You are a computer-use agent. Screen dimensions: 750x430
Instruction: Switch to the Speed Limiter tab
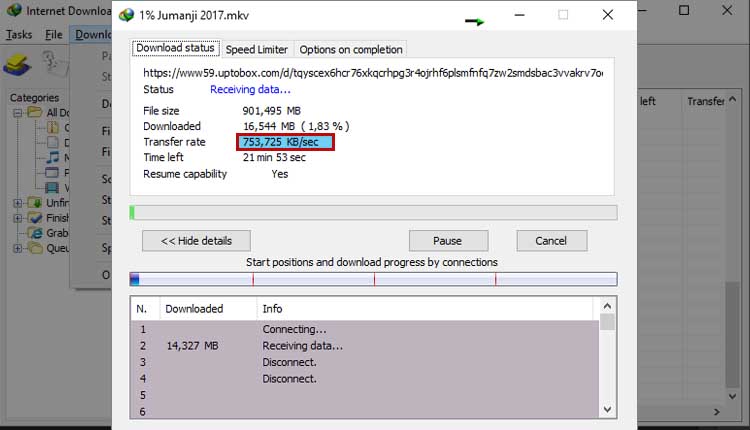point(256,49)
